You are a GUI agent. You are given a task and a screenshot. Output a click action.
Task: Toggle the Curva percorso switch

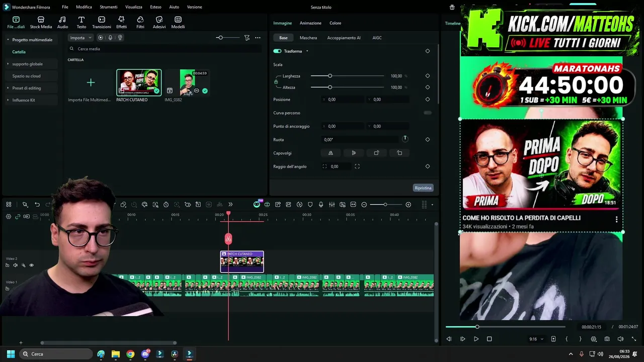coord(428,113)
